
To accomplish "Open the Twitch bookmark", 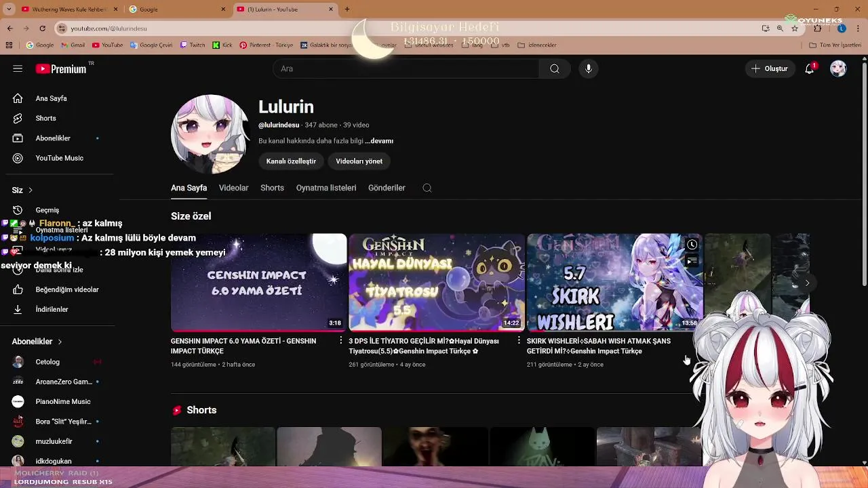I will pos(193,45).
